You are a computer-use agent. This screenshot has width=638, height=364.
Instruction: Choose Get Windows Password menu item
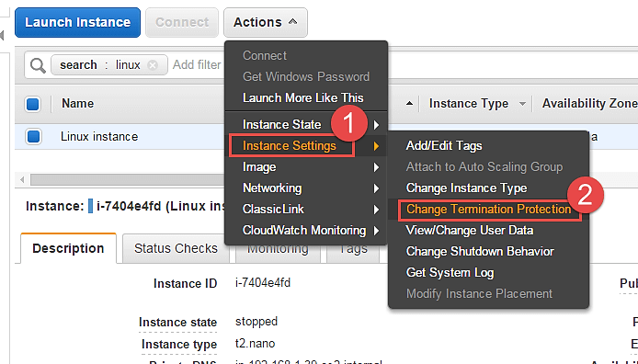pyautogui.click(x=306, y=76)
